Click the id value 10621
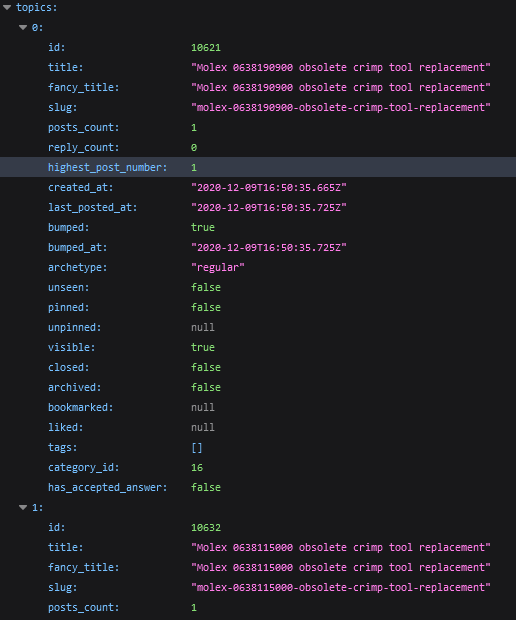Screen dimensions: 516x620 click(x=206, y=47)
